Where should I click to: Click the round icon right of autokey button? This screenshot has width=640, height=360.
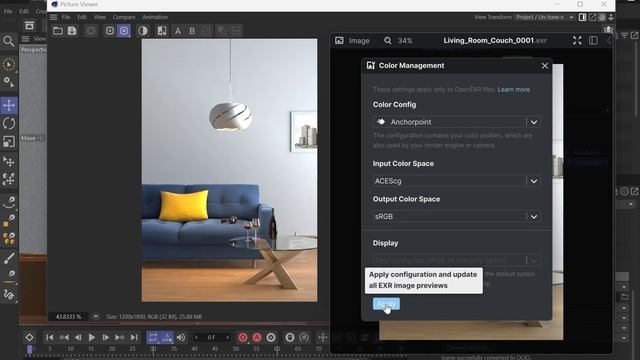click(271, 337)
